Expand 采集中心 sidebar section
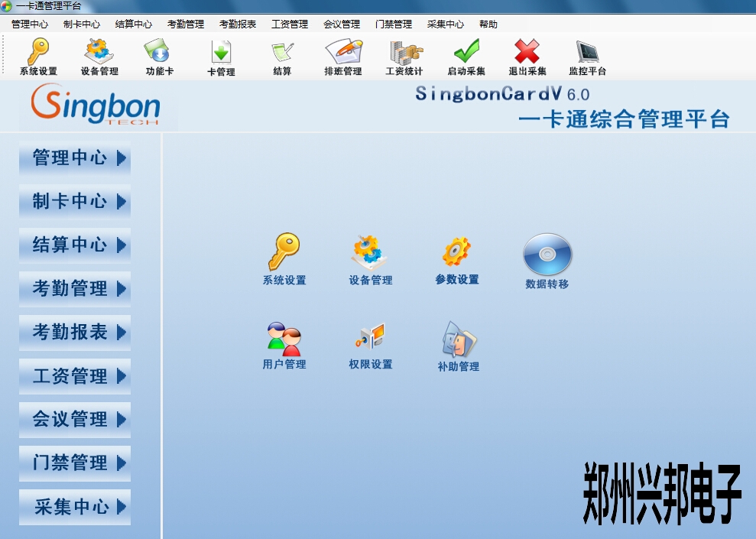Screen dimensions: 756x539 pos(75,507)
